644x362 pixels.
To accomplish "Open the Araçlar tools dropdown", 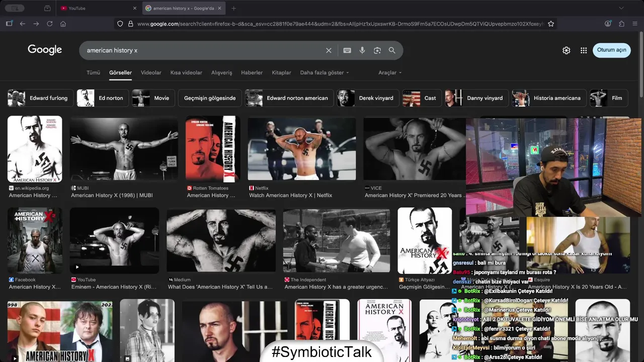I will pos(390,72).
